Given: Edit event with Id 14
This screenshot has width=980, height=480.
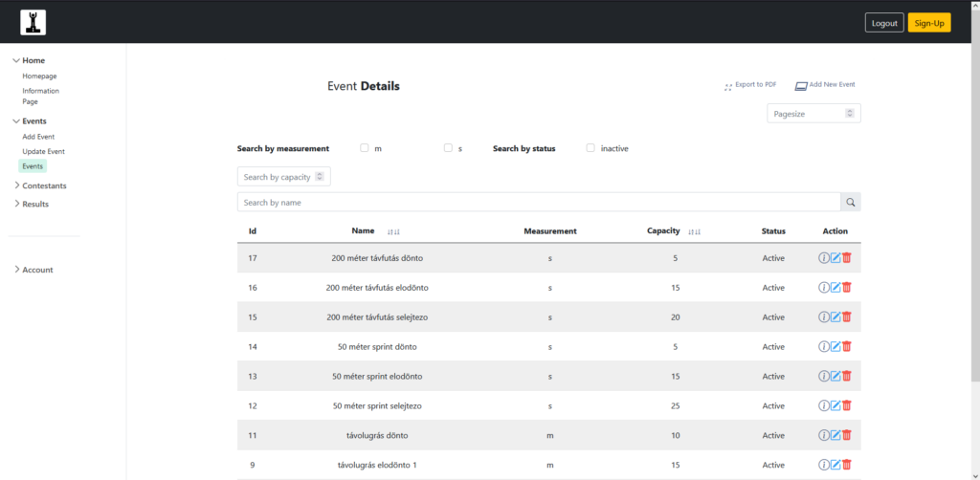Looking at the screenshot, I should (x=835, y=346).
